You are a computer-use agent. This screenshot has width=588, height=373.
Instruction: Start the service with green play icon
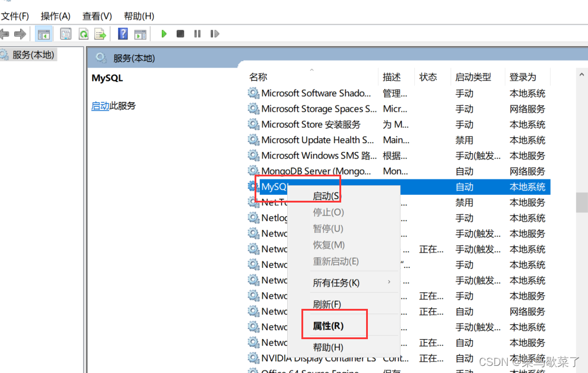pos(164,34)
